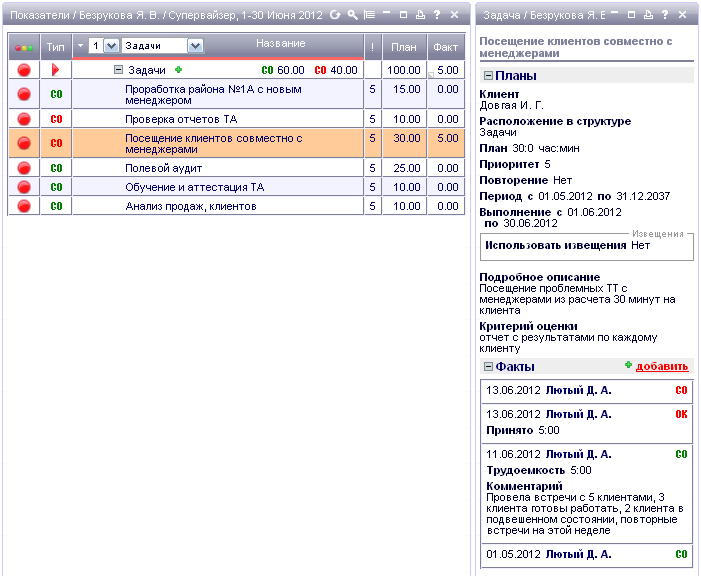The width and height of the screenshot is (701, 576).
Task: Click client name Довгая И. Г.
Action: pos(511,106)
